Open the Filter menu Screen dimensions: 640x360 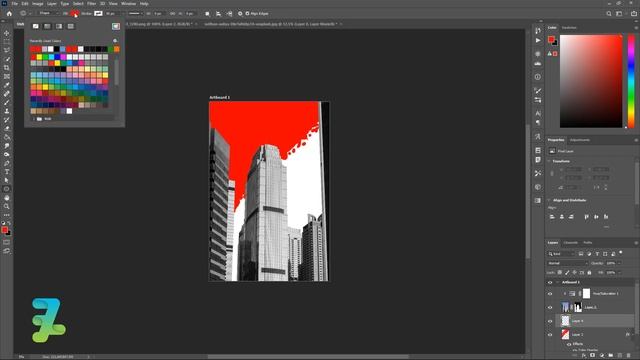(91, 4)
